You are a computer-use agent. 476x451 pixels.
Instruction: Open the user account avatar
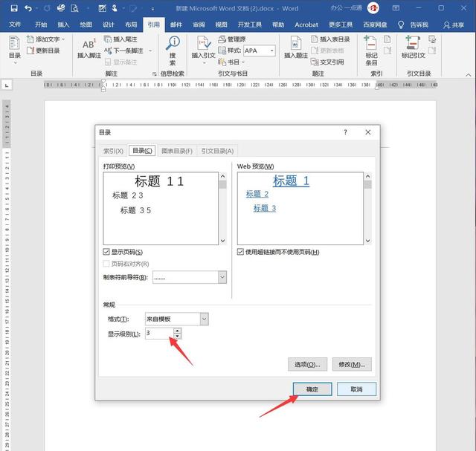point(373,8)
